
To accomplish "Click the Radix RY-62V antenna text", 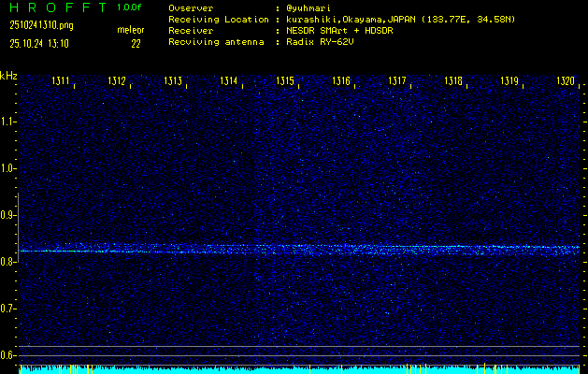I will coord(323,42).
